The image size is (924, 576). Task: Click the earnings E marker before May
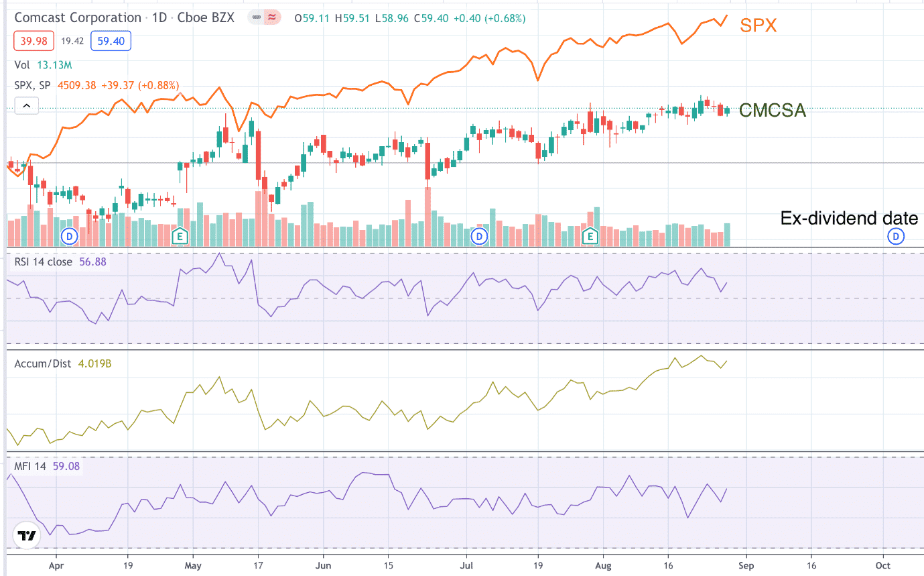(179, 235)
